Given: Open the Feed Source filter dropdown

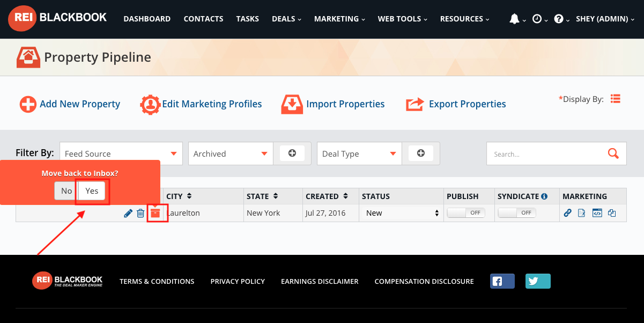Looking at the screenshot, I should tap(121, 153).
